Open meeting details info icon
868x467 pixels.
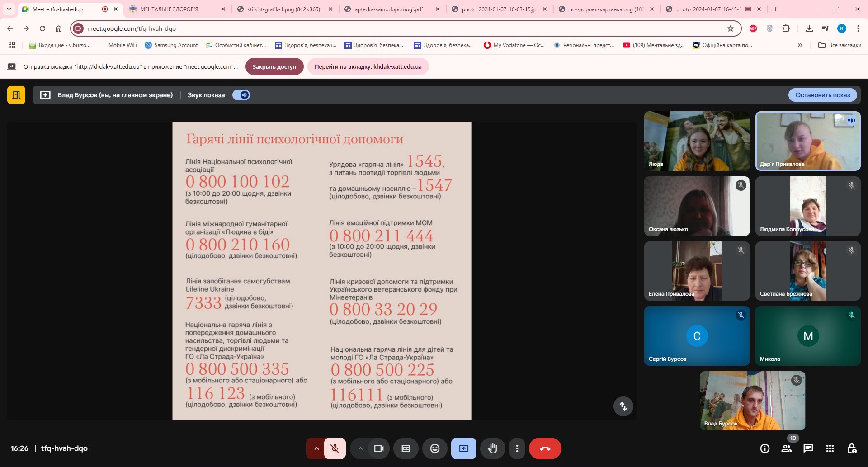[x=764, y=448]
